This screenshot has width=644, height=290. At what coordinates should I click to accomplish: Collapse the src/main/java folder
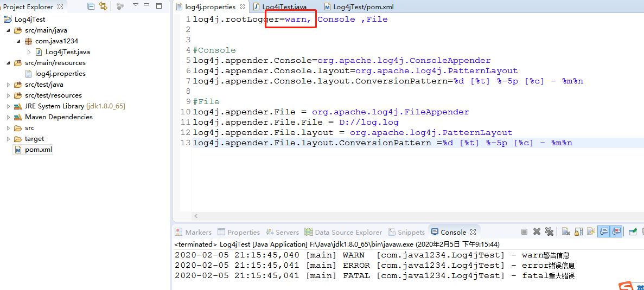(9, 30)
